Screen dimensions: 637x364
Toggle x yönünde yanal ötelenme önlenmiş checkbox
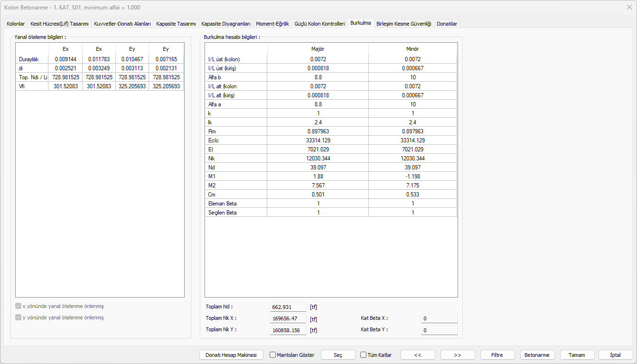[x=19, y=307]
